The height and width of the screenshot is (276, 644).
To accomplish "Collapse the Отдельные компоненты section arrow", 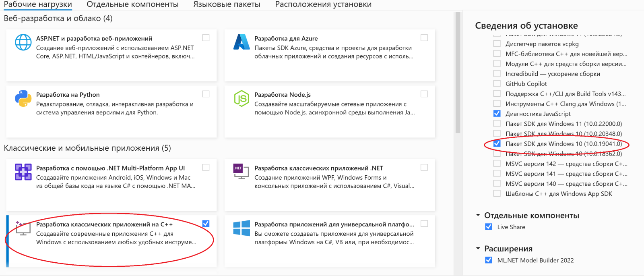I will [478, 215].
